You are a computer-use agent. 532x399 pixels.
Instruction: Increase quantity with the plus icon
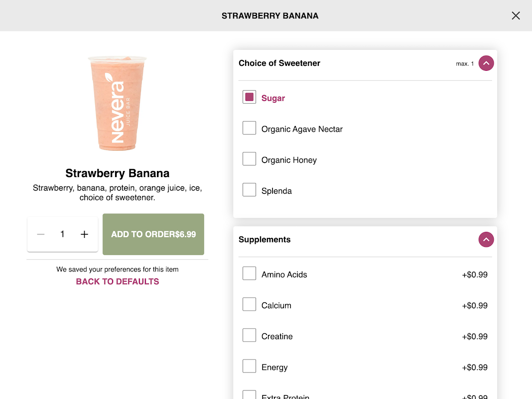84,234
